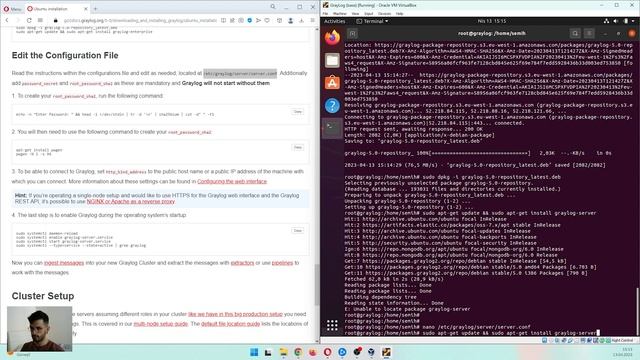The image size is (640, 360).
Task: Go back in the Opera browser
Action: pyautogui.click(x=7, y=20)
